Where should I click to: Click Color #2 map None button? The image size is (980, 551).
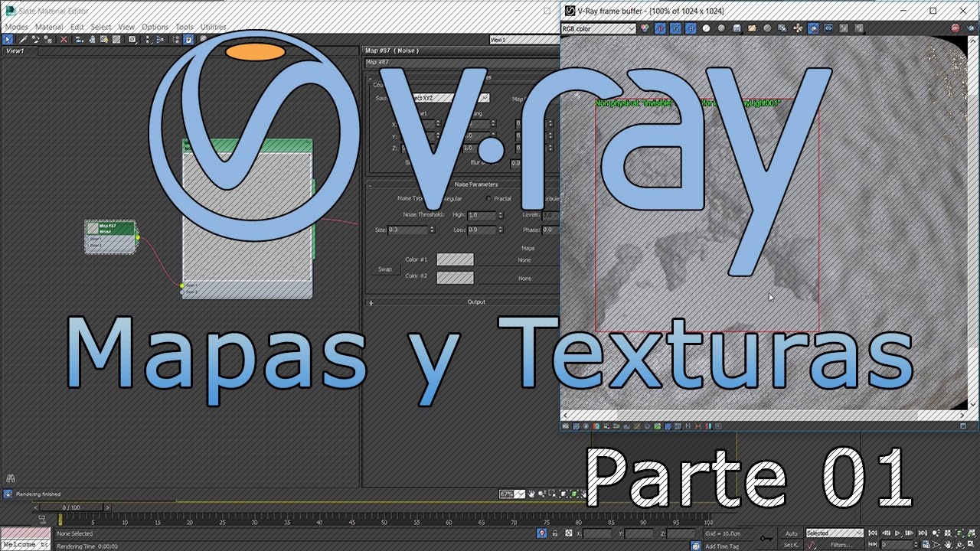524,279
